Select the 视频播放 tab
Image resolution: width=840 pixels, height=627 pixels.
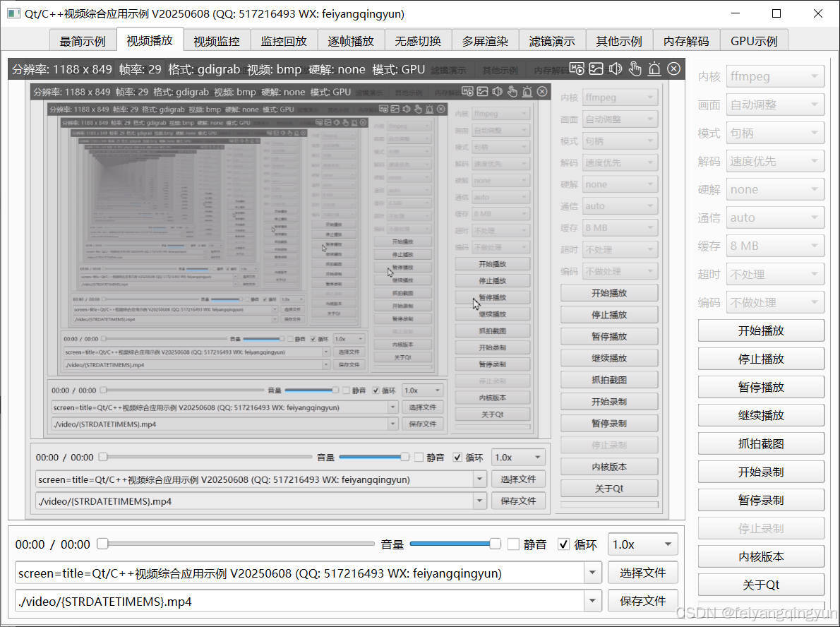(x=150, y=40)
